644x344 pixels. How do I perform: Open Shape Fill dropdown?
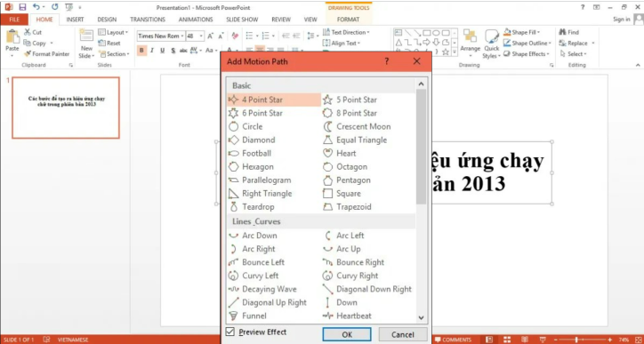522,32
